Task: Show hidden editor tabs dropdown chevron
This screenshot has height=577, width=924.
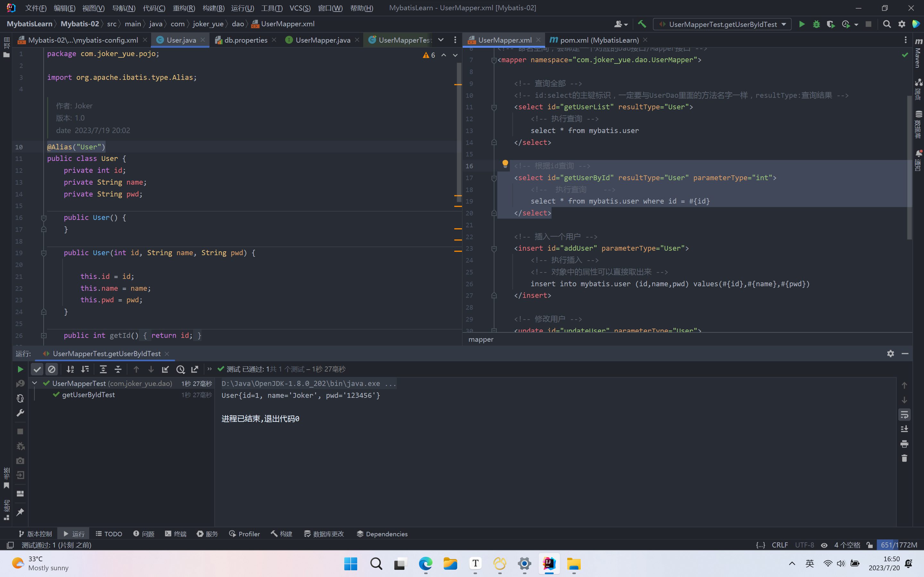Action: pos(441,40)
